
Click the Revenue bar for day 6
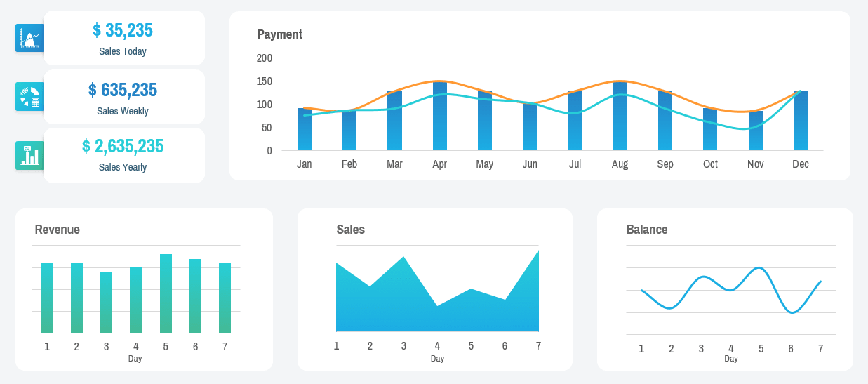click(195, 296)
